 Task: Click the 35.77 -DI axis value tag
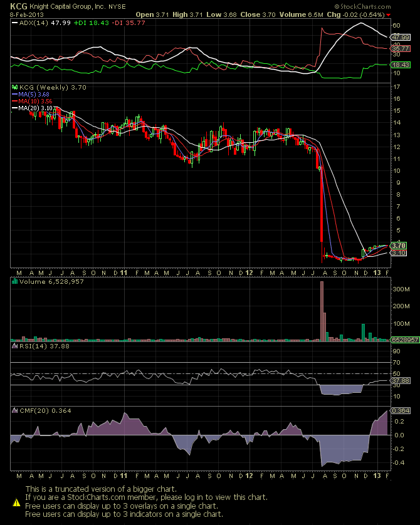tap(401, 49)
